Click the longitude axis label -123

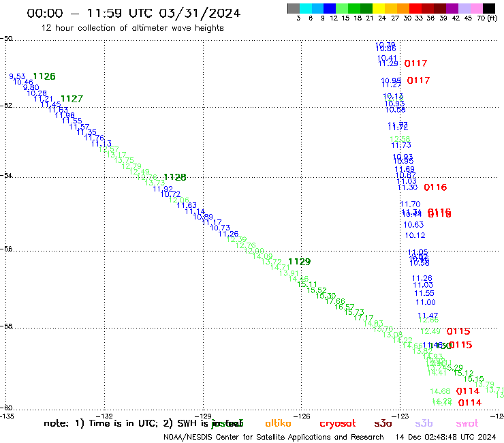click(401, 416)
